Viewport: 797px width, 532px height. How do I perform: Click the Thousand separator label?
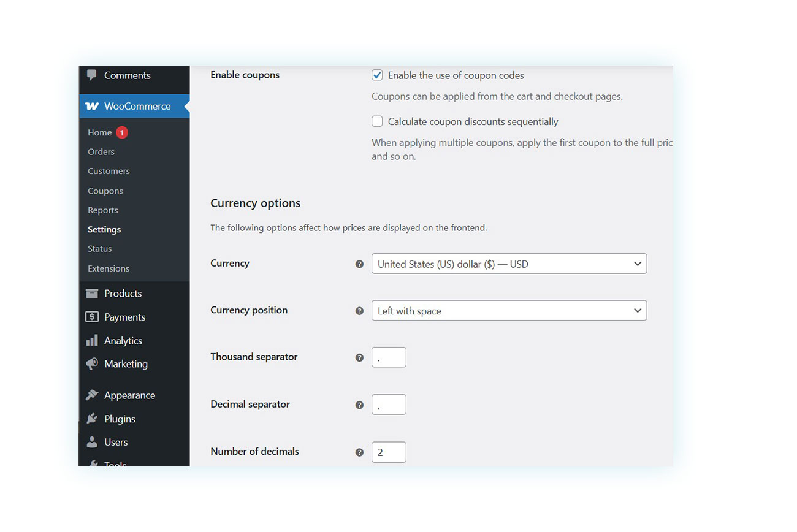(254, 357)
